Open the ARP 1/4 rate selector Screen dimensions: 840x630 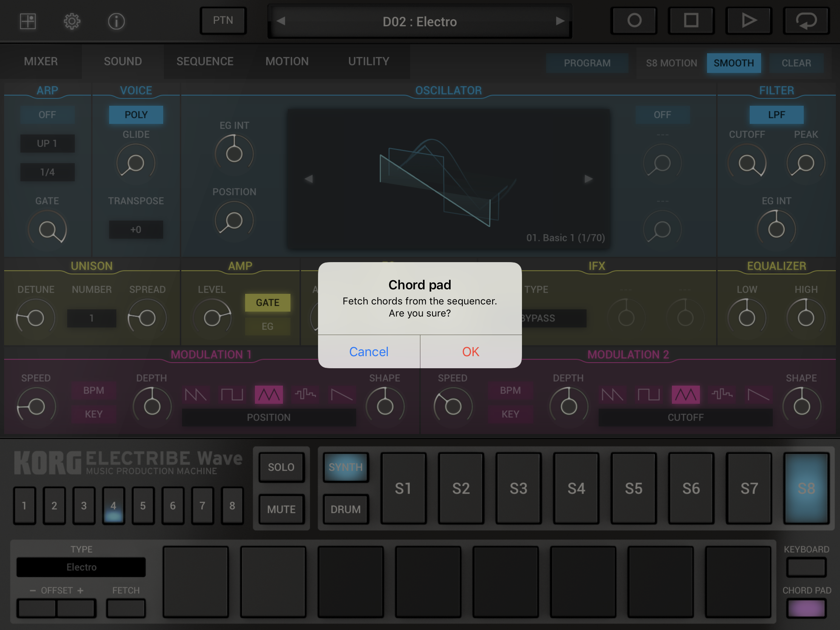click(x=47, y=172)
